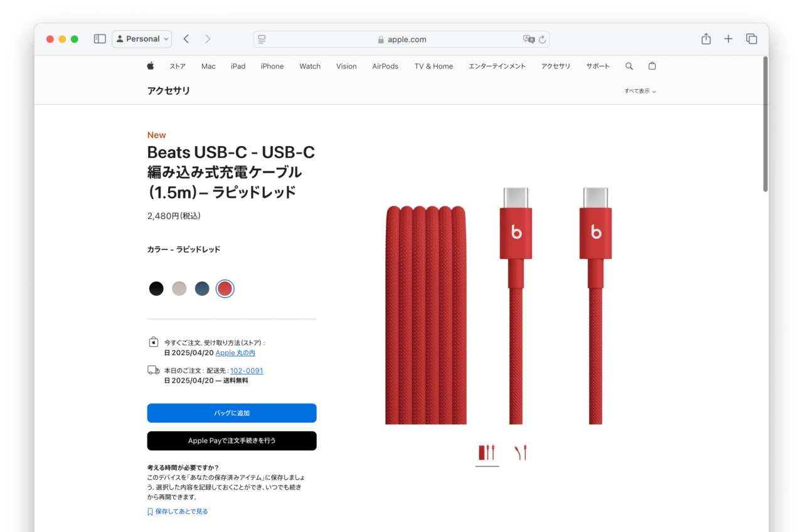Choose the navy blue color swatch
803x532 pixels.
tap(202, 289)
